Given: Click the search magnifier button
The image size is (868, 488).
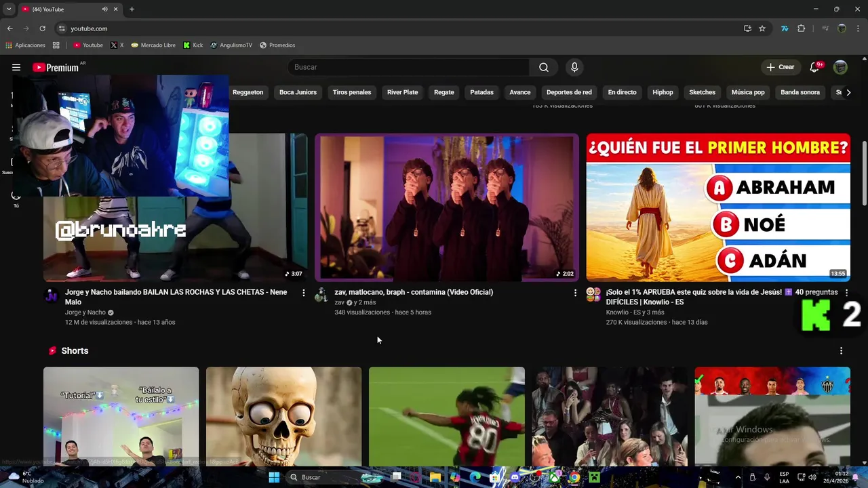Looking at the screenshot, I should click(544, 67).
